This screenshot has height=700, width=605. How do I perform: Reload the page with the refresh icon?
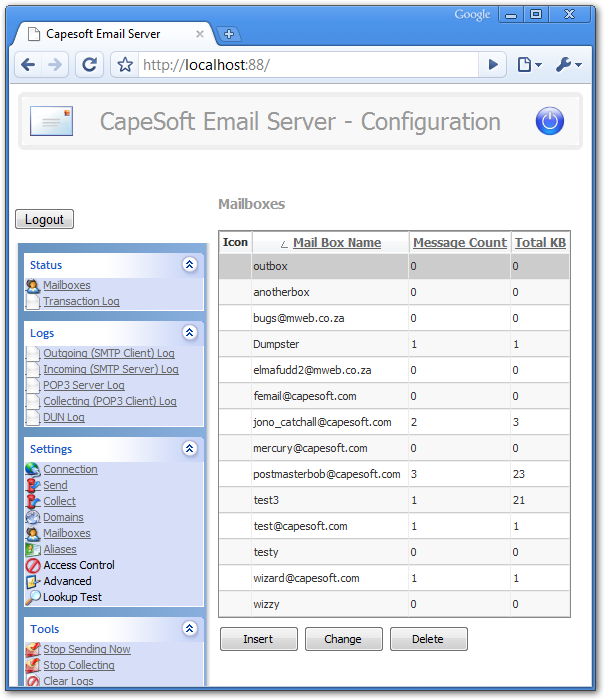[89, 65]
